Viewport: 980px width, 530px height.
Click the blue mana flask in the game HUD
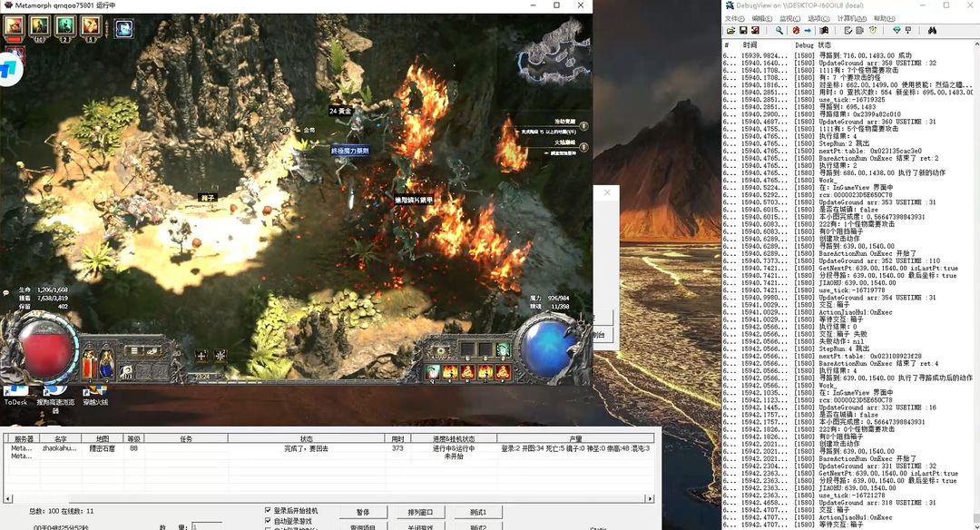click(106, 364)
